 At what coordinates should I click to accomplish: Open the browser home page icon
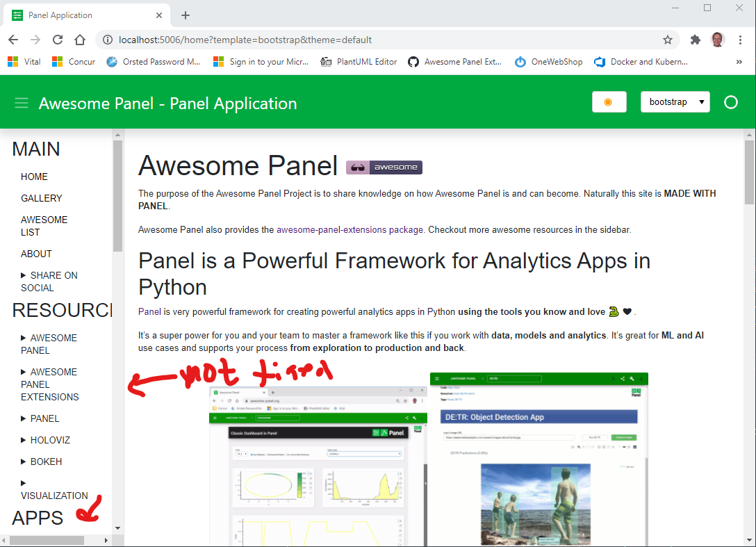80,40
